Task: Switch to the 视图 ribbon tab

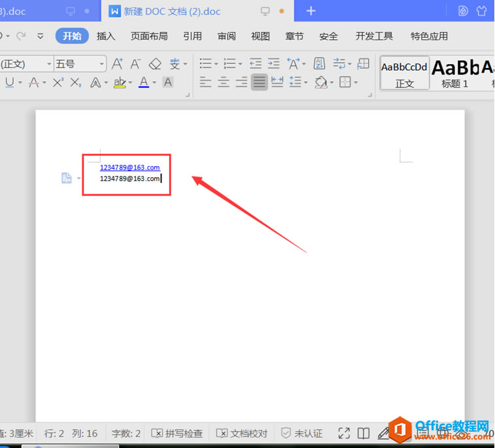Action: coord(260,36)
